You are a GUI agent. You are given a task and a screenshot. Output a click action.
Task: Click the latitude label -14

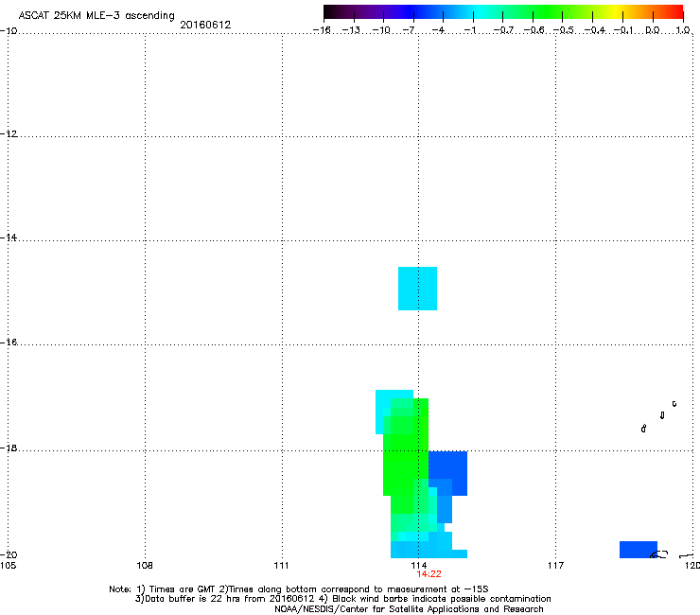click(x=9, y=237)
